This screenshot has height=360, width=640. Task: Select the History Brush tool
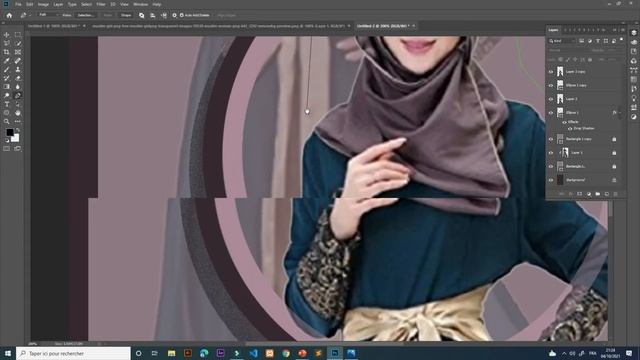tap(7, 78)
